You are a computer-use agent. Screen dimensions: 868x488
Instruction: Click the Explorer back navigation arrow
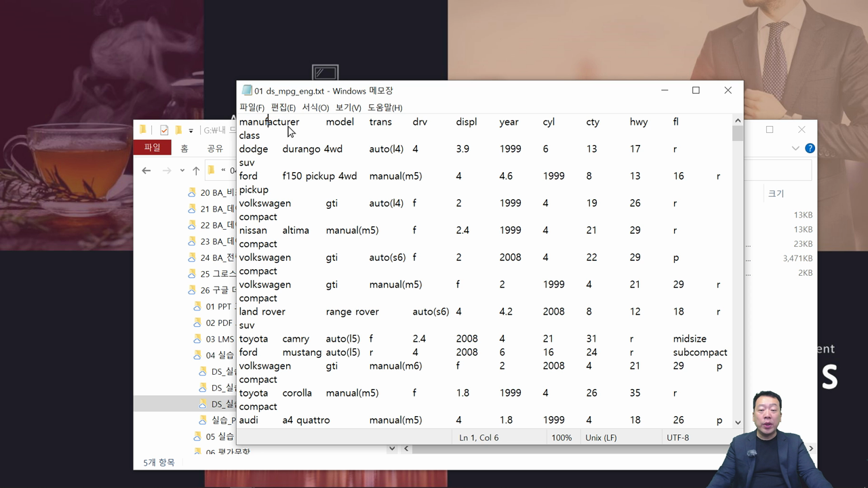coord(146,170)
